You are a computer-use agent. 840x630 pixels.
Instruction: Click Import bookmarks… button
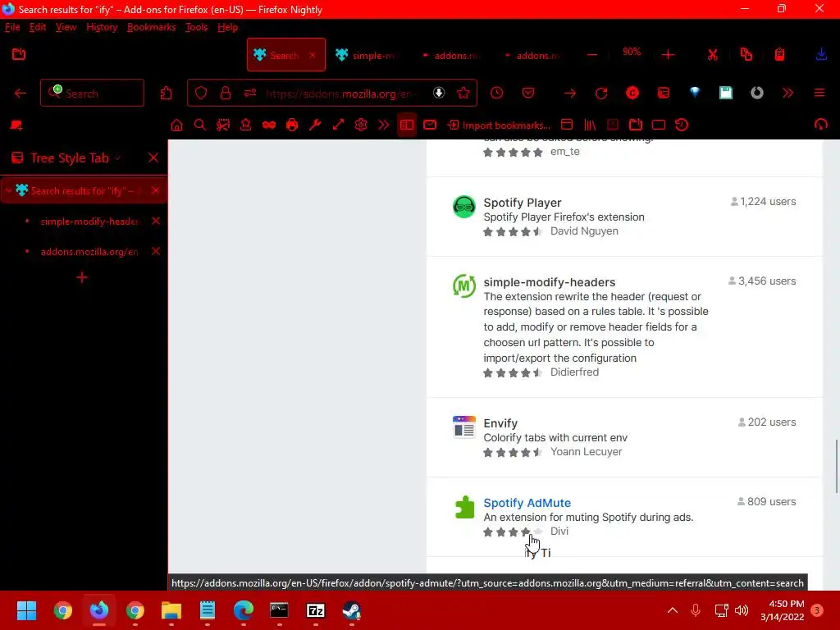(x=500, y=126)
